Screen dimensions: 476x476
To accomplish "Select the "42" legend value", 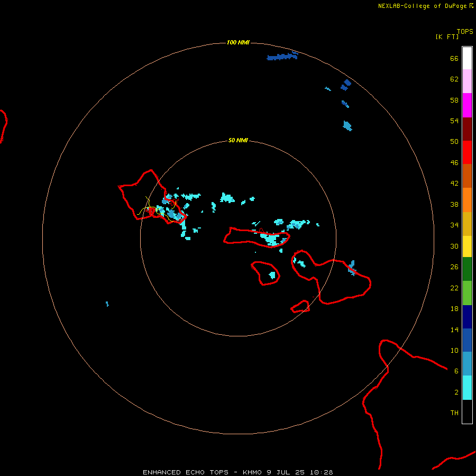I will click(454, 184).
